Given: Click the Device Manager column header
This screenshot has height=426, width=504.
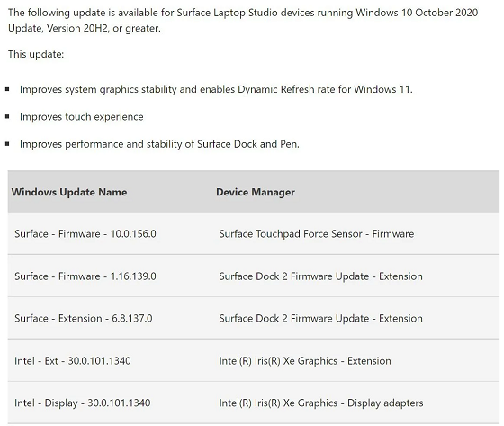Looking at the screenshot, I should tap(256, 192).
